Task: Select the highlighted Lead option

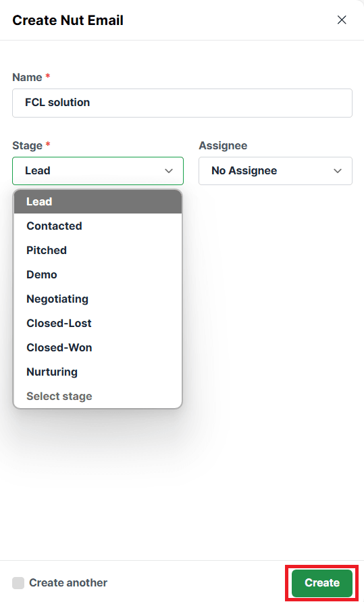Action: [x=98, y=201]
